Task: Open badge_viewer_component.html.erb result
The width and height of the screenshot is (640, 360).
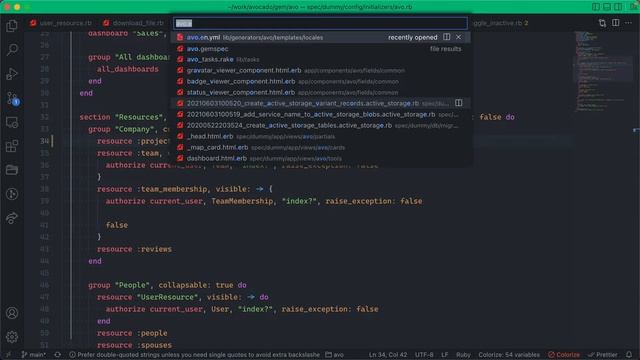Action: 320,81
